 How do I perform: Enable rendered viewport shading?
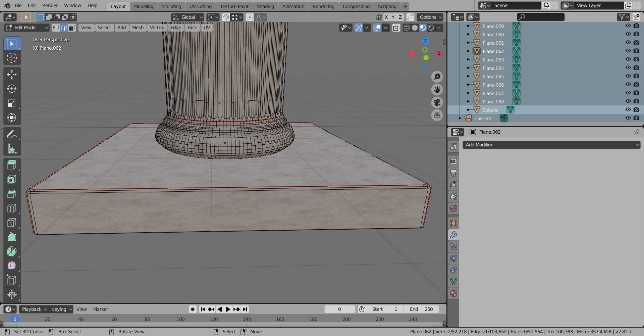coord(431,28)
